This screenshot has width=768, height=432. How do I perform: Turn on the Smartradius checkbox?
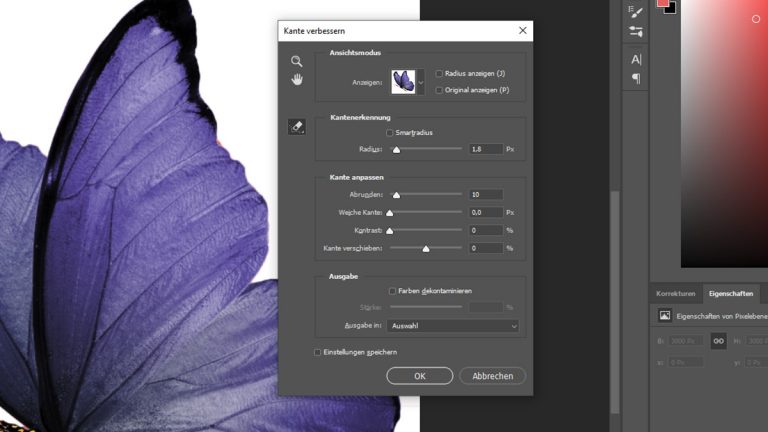click(x=390, y=132)
